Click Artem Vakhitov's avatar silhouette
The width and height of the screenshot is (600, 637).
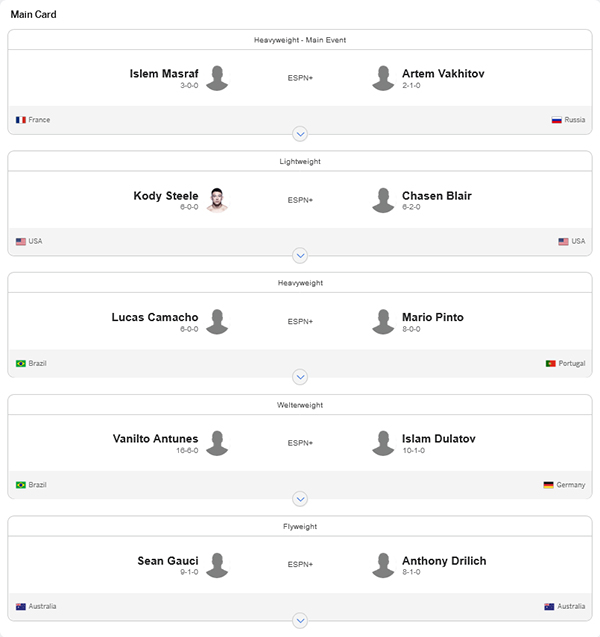click(x=383, y=78)
